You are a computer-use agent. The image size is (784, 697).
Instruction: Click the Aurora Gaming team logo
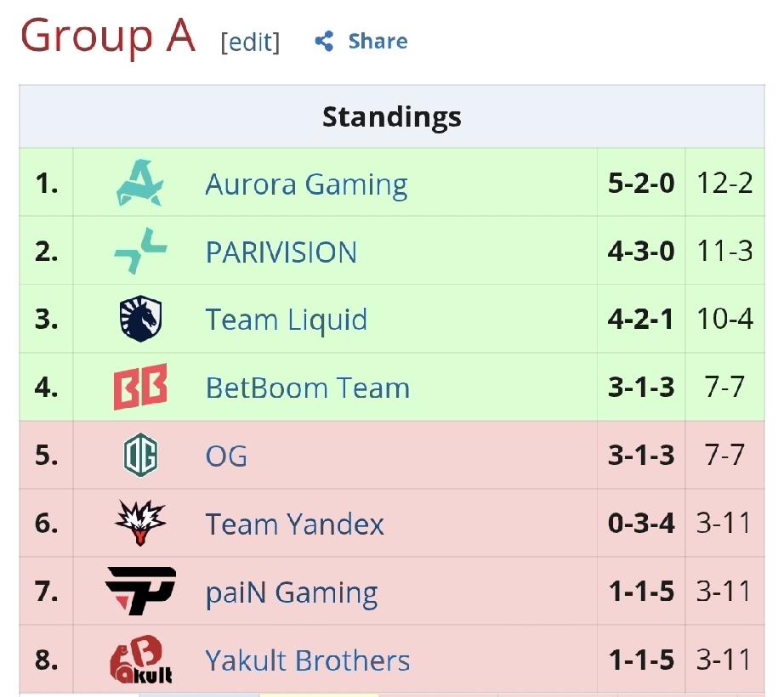[139, 184]
